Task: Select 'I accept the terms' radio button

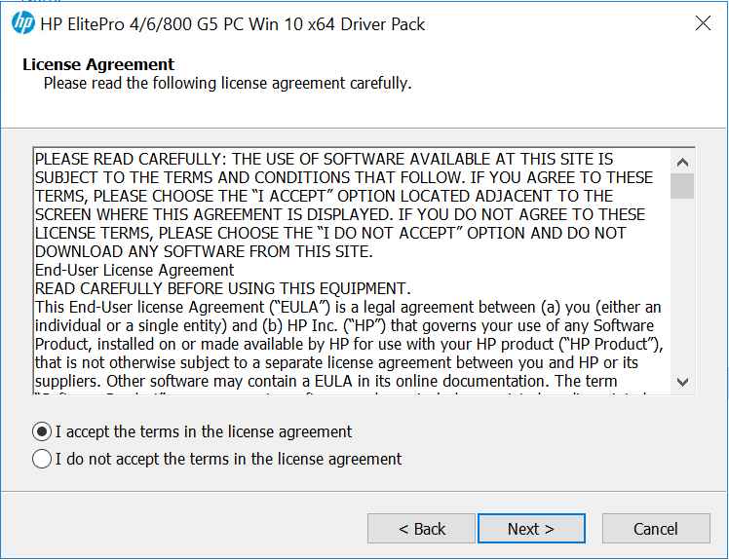Action: pos(42,431)
